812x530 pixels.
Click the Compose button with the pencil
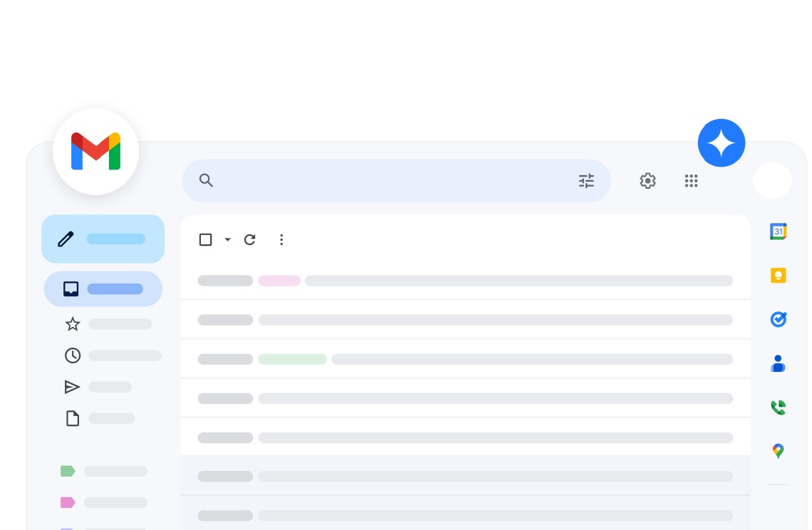coord(103,239)
